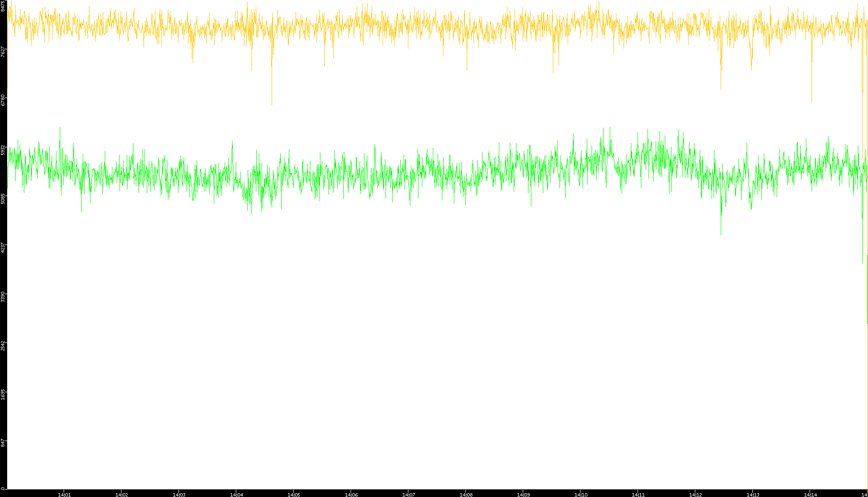Click the 14:01 time axis label
Viewport: 868px width, 497px height.
click(x=64, y=495)
